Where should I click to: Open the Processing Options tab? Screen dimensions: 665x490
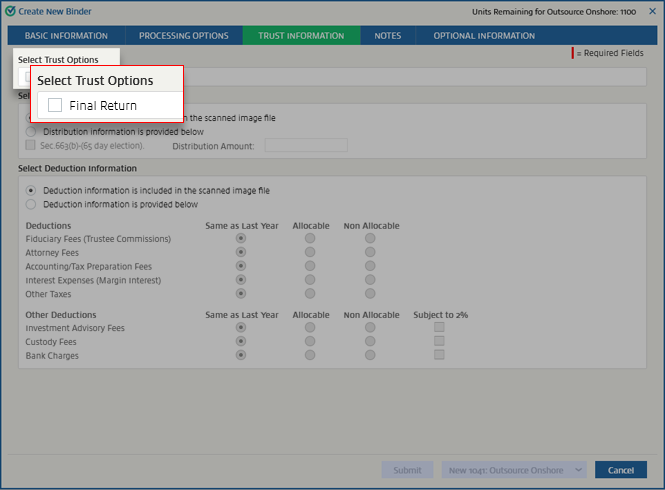184,36
